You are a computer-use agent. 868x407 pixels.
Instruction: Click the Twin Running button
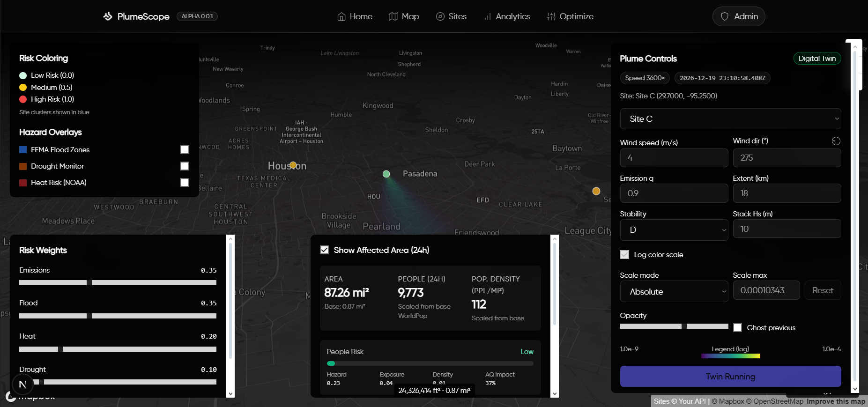pos(730,377)
